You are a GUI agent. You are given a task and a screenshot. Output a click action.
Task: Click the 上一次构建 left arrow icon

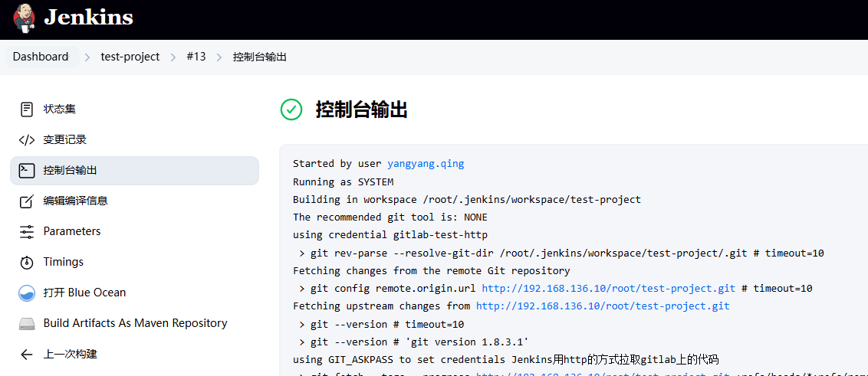pos(27,355)
